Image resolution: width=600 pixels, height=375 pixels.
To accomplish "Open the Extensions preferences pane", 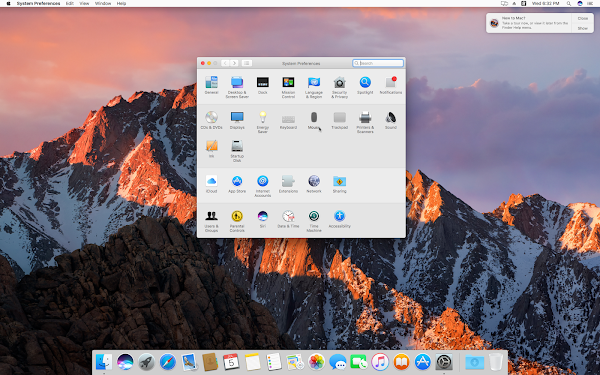I will coord(288,184).
